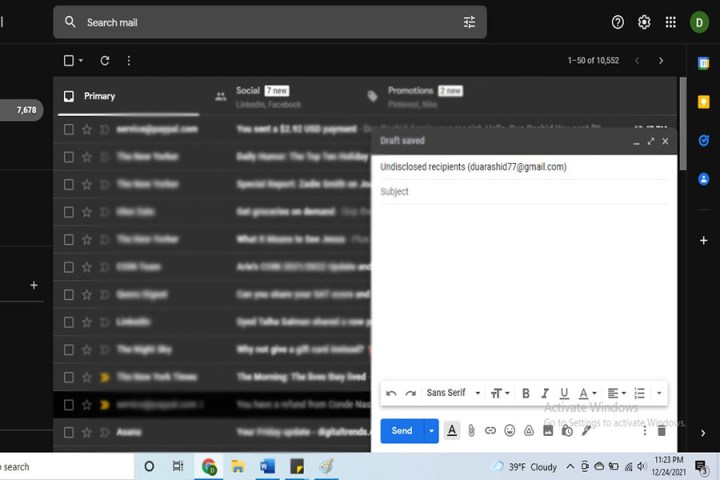Click the Subject field

[x=520, y=192]
